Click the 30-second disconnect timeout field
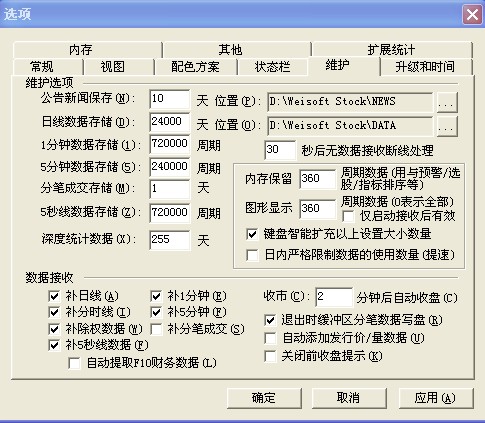The width and height of the screenshot is (485, 423). (280, 150)
